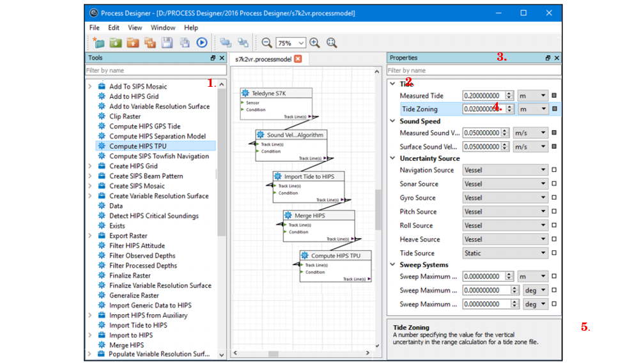Click the Properties Filter by name field
Screen dimensions: 625x364
pyautogui.click(x=473, y=70)
